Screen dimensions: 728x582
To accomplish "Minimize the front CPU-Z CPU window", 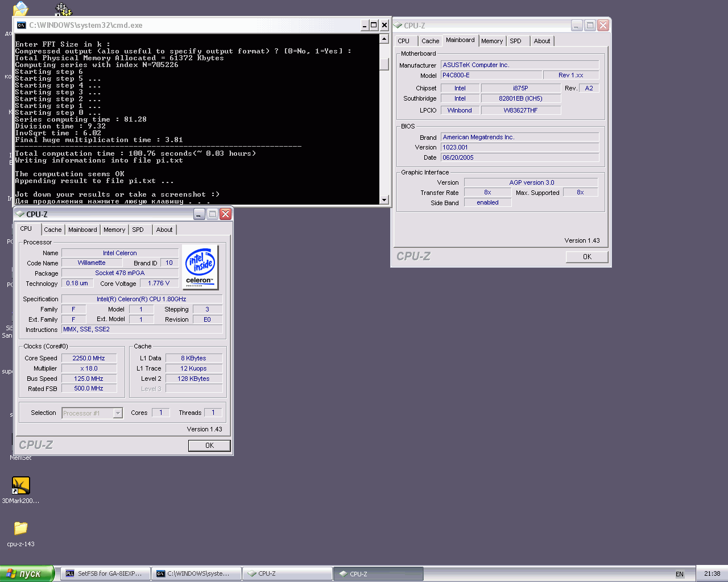I will coord(200,214).
